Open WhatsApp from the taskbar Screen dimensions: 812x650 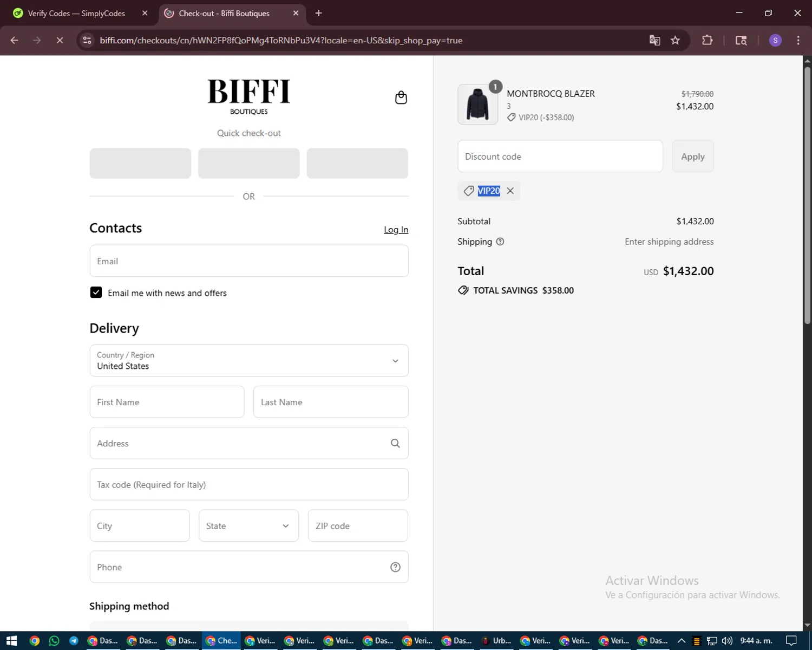point(54,641)
